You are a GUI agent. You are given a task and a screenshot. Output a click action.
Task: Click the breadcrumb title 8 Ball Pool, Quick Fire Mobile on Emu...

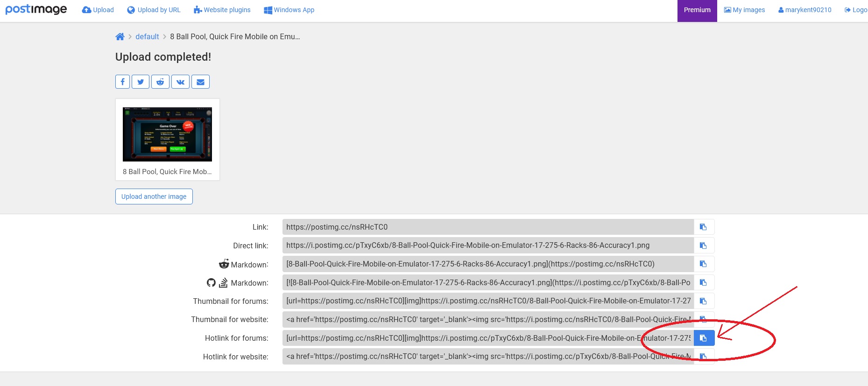pyautogui.click(x=235, y=36)
